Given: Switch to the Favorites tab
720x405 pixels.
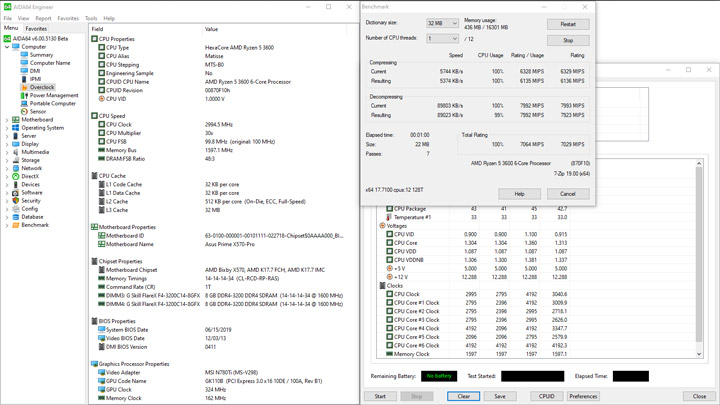Looking at the screenshot, I should coord(36,28).
